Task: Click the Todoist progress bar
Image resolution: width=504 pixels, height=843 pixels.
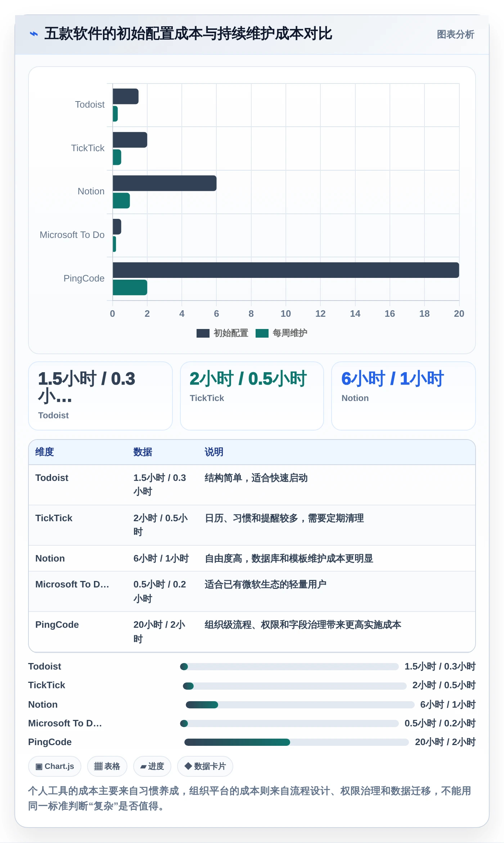Action: (289, 667)
